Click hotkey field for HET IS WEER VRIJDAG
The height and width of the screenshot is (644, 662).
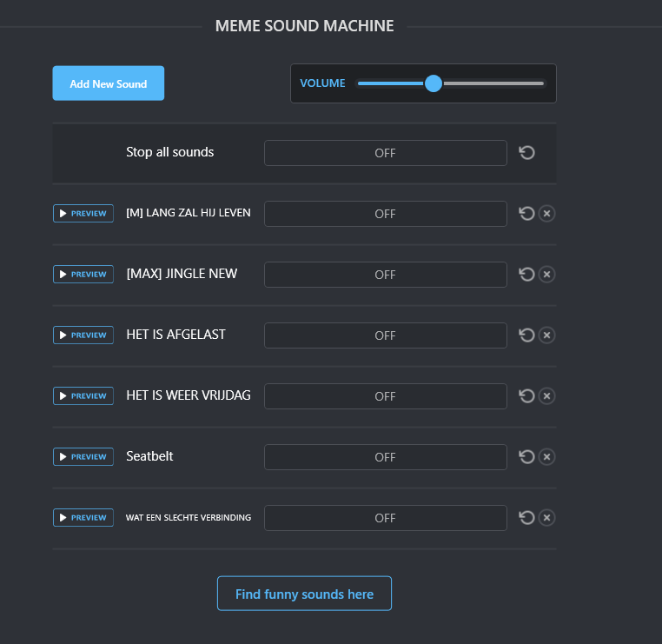point(385,396)
